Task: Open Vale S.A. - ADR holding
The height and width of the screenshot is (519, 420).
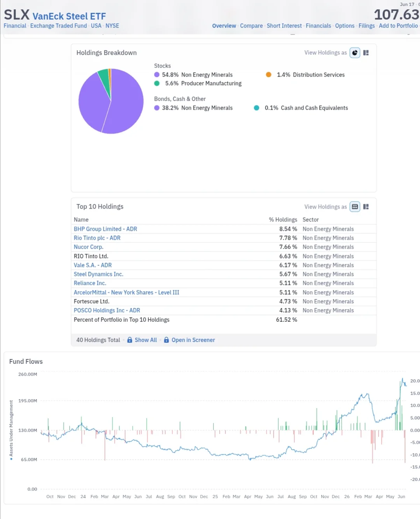Action: [x=93, y=265]
